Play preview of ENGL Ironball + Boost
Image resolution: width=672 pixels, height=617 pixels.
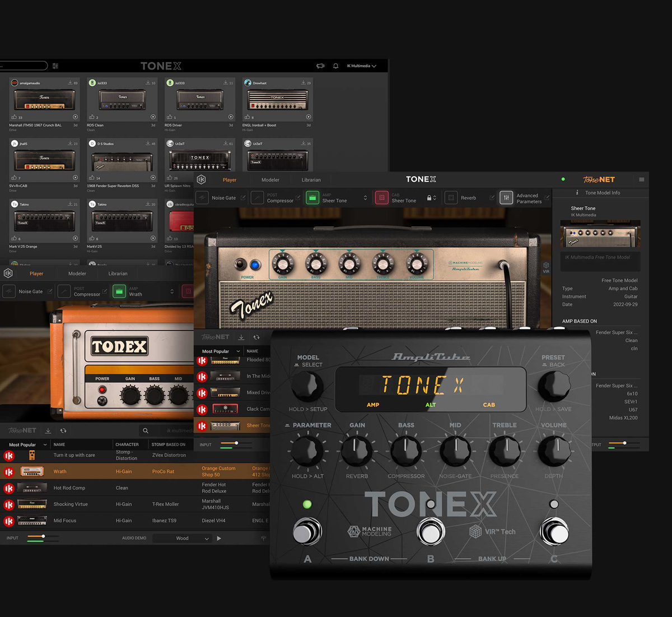point(308,117)
